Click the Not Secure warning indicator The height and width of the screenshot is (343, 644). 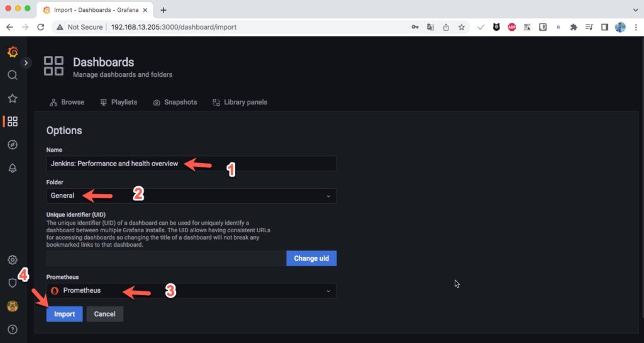[x=80, y=27]
